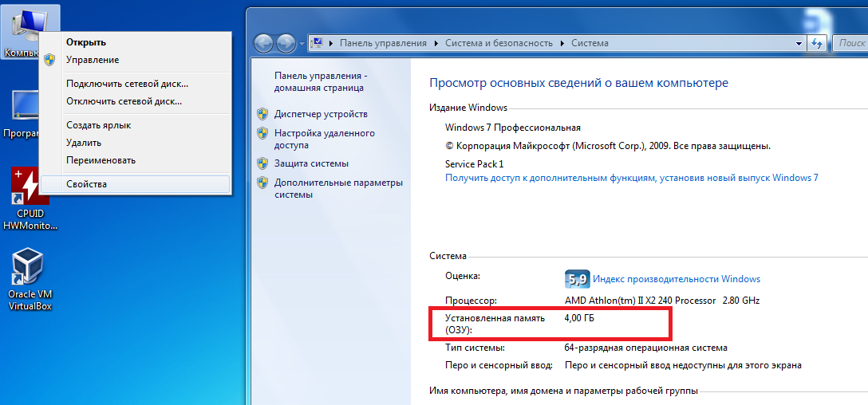
Task: Click Установленная память (ОЗУ) label
Action: [495, 324]
